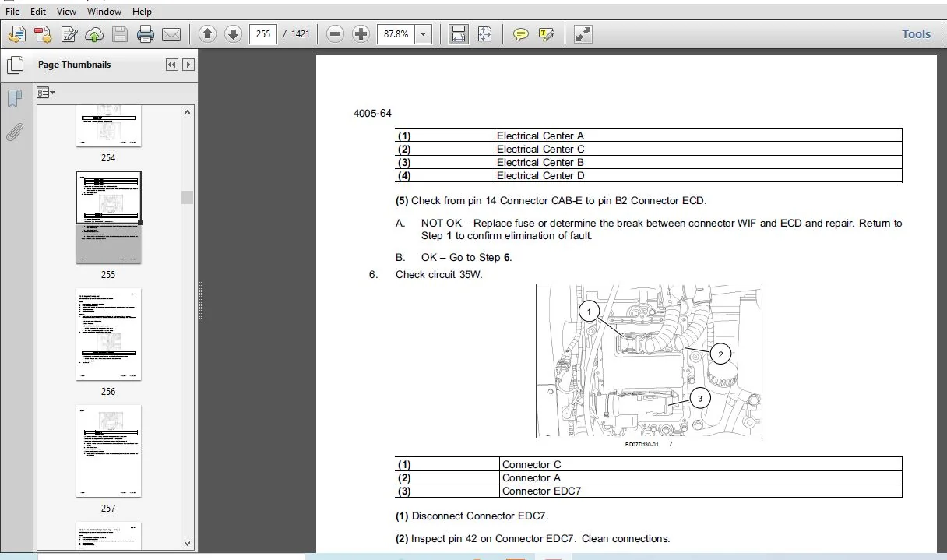Open the Edit menu

click(38, 12)
